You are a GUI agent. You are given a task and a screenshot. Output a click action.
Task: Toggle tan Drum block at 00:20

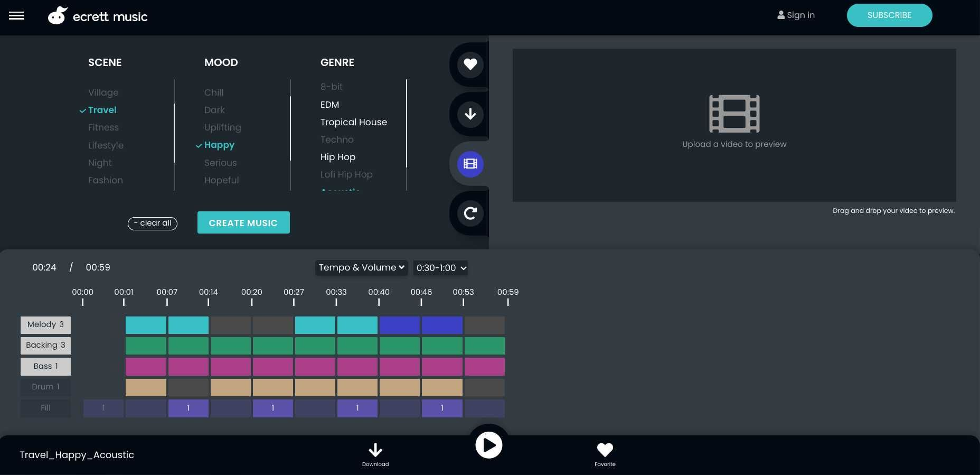[273, 387]
